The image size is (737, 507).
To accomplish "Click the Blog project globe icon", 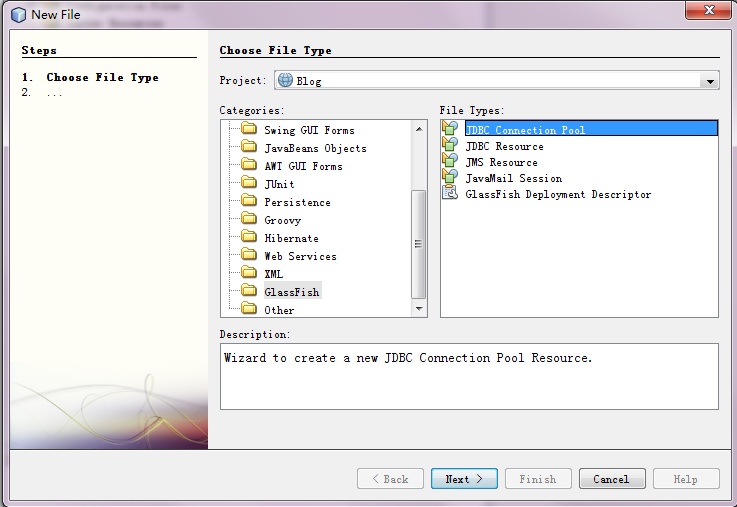I will pyautogui.click(x=285, y=80).
